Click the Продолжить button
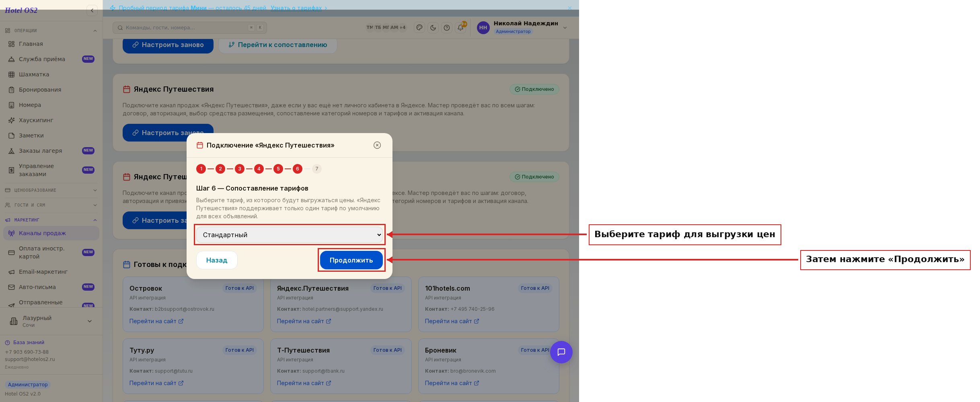Screen dimensions: 980x402 coord(351,260)
